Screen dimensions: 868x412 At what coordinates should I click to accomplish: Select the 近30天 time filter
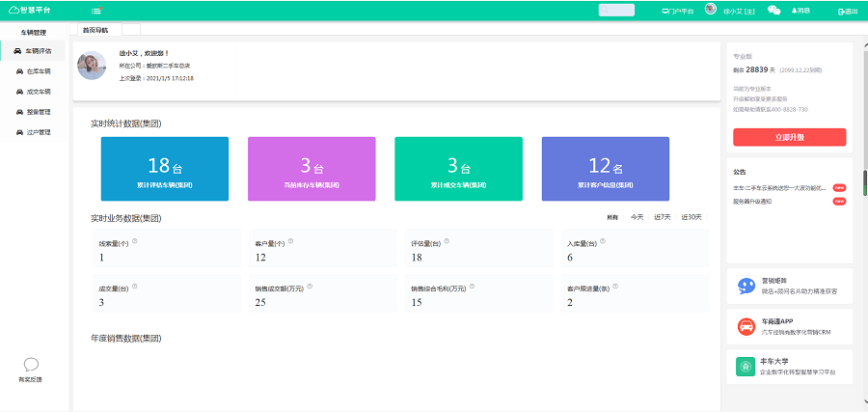point(692,217)
